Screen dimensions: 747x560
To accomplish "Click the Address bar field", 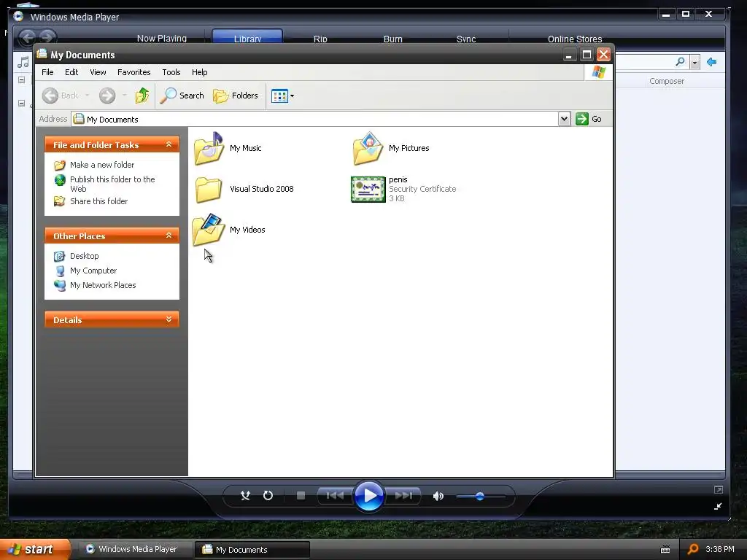I will coord(314,119).
